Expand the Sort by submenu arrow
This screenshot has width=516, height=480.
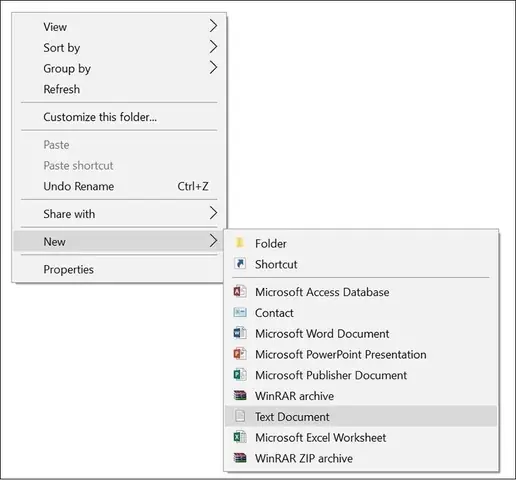(x=213, y=47)
